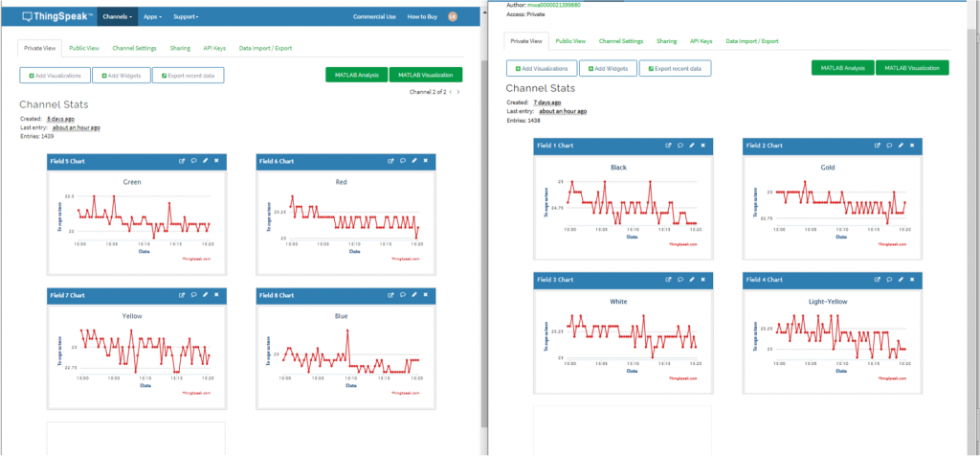Switch to Public View tab in right window
980x456 pixels.
570,40
